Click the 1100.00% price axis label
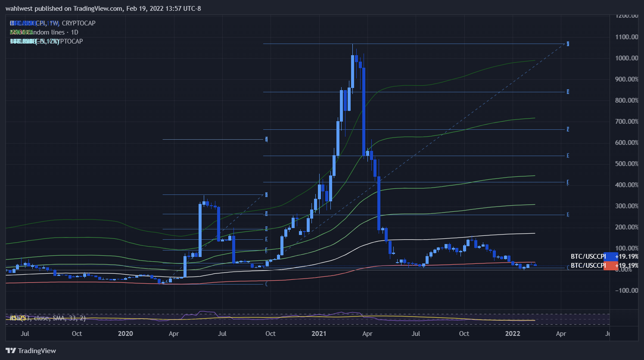 point(627,37)
